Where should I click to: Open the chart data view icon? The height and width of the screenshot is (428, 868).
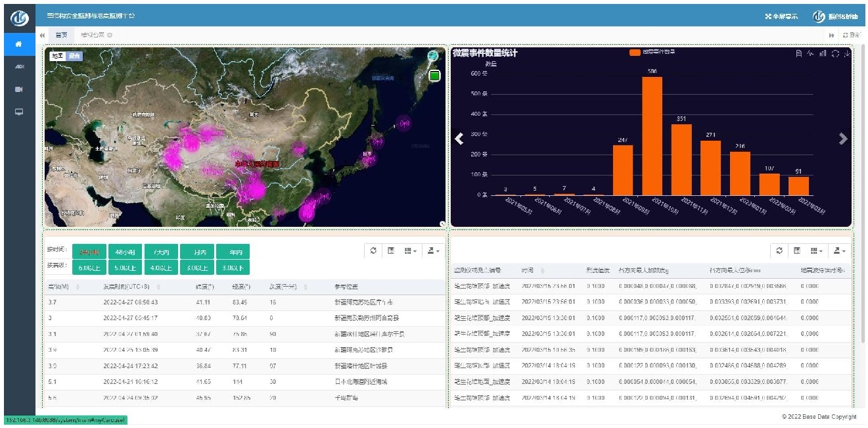click(798, 54)
